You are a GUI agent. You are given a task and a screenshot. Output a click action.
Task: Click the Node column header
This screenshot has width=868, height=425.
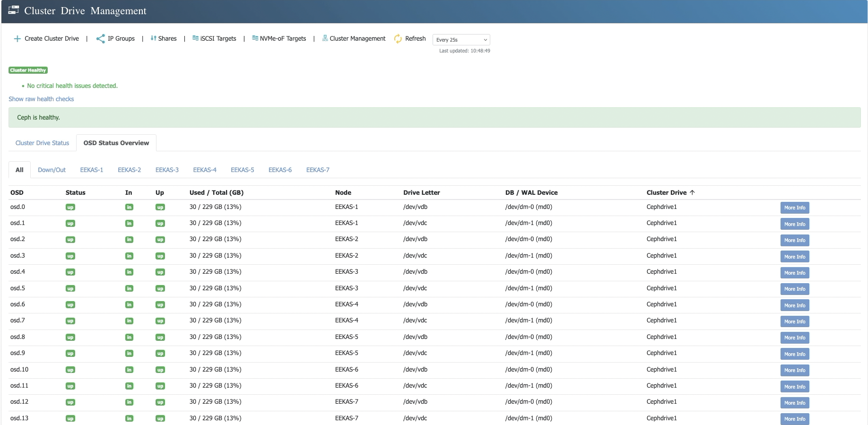tap(343, 192)
